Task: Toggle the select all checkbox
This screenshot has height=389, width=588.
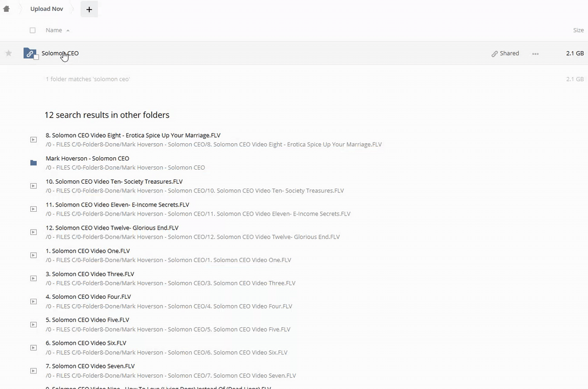Action: point(33,30)
